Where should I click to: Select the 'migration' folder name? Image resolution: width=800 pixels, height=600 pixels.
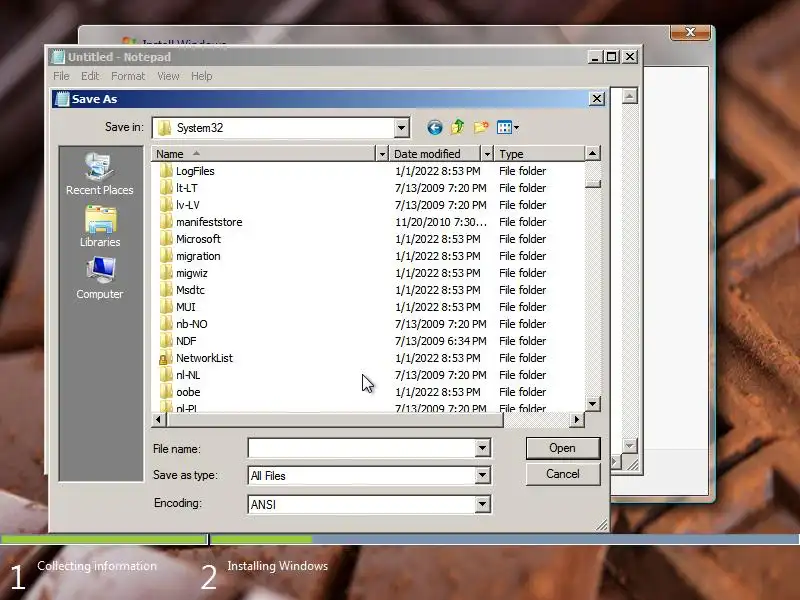(x=198, y=256)
